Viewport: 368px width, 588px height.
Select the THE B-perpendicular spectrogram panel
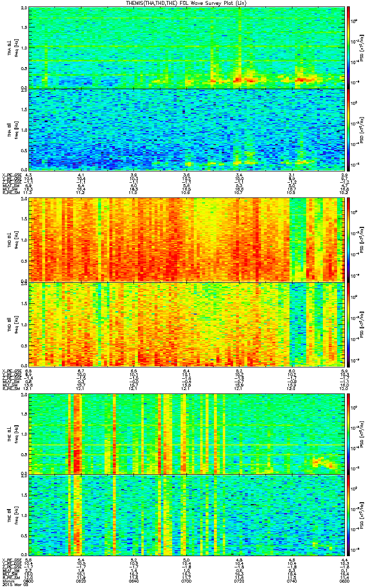point(187,433)
